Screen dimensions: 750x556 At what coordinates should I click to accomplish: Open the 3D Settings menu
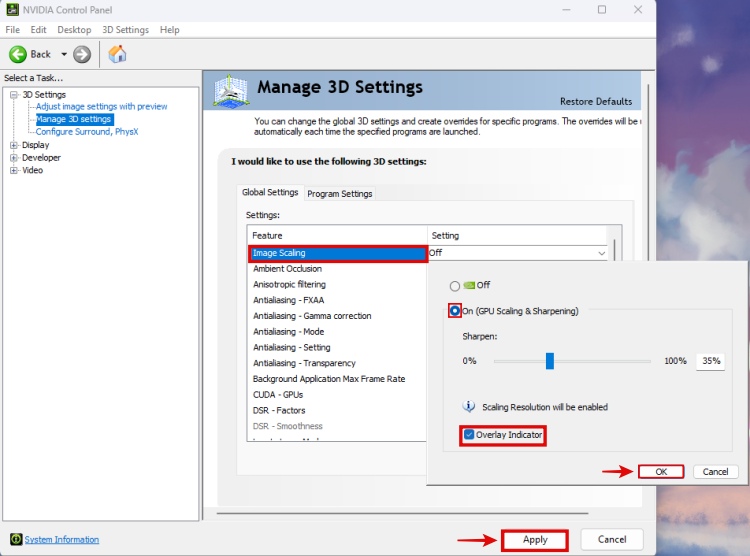pos(125,30)
